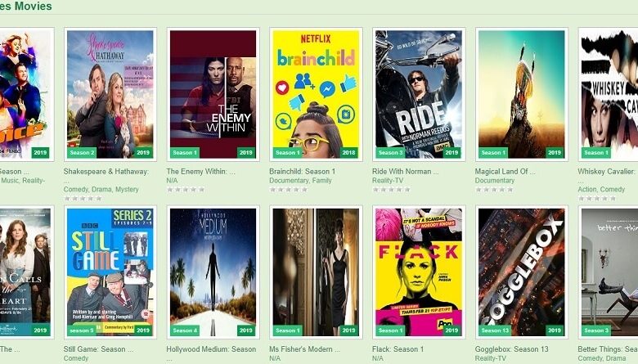
Task: Open the Hollywood Medium poster
Action: [213, 272]
